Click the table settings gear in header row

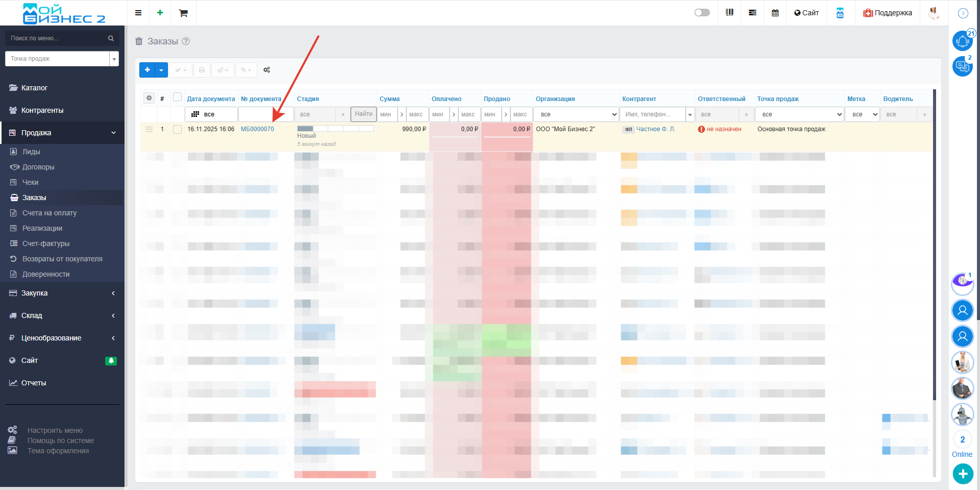tap(149, 98)
